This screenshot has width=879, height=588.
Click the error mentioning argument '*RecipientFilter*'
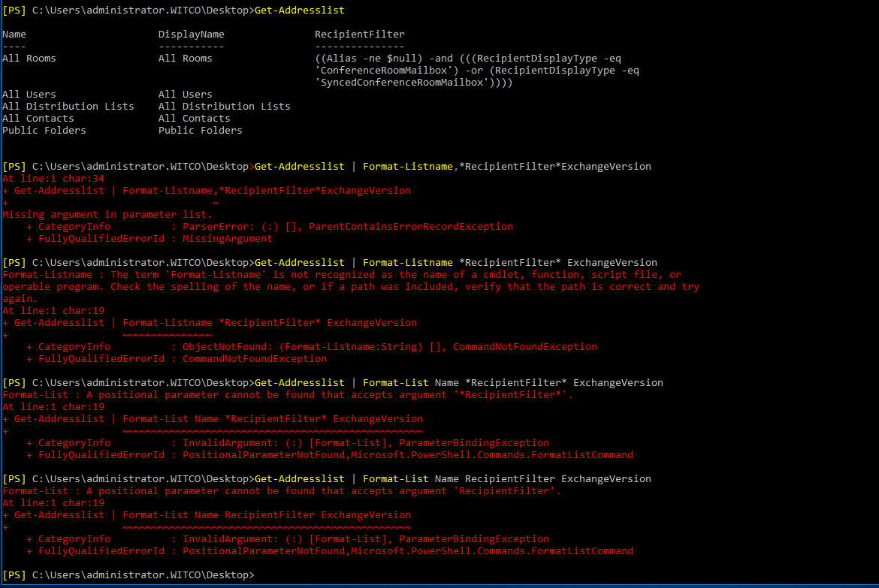coord(288,395)
